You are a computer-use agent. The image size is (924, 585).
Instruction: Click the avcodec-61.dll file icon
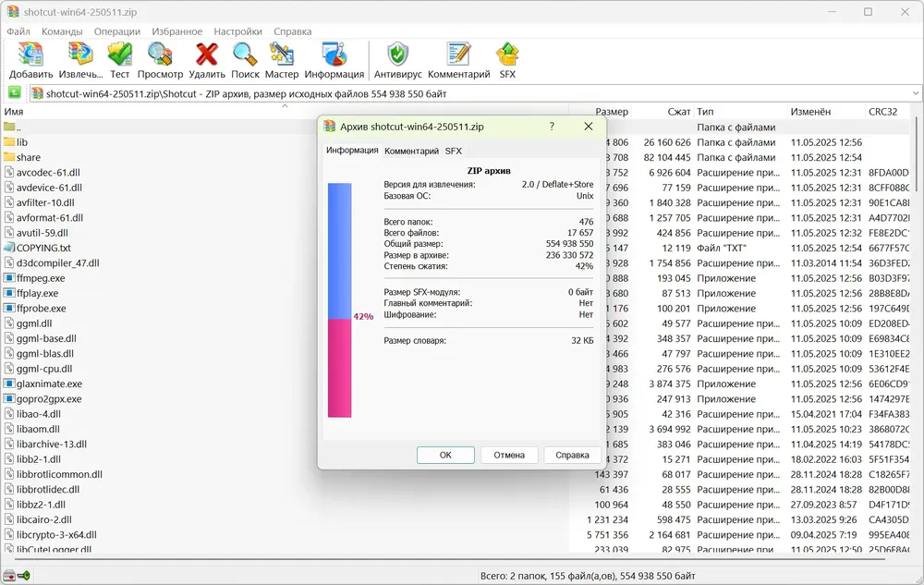pyautogui.click(x=9, y=172)
